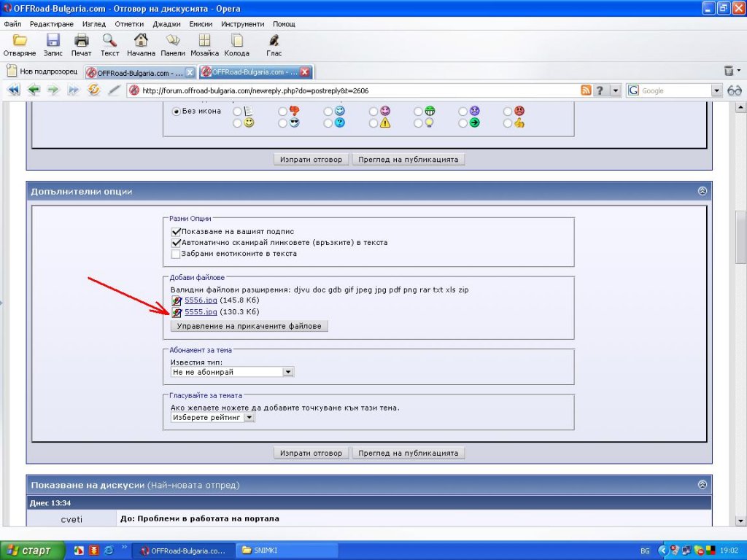Select the lightbulb post icon radio
Viewport: 747px width, 560px height.
(x=418, y=123)
